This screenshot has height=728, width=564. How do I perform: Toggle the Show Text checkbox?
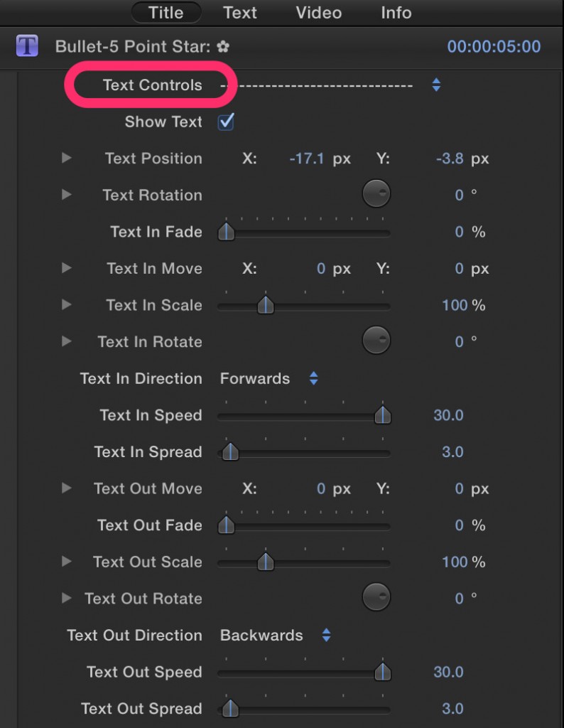(x=226, y=122)
